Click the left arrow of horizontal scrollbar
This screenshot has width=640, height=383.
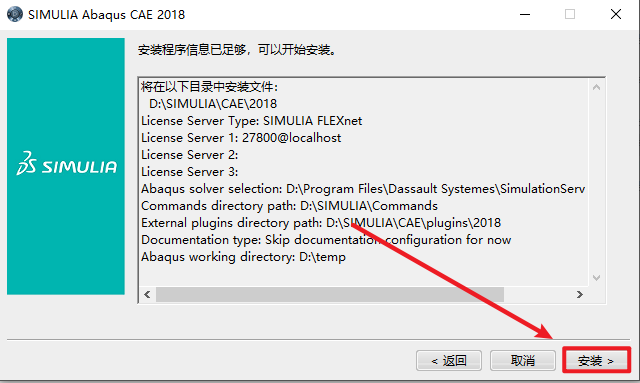click(x=147, y=294)
